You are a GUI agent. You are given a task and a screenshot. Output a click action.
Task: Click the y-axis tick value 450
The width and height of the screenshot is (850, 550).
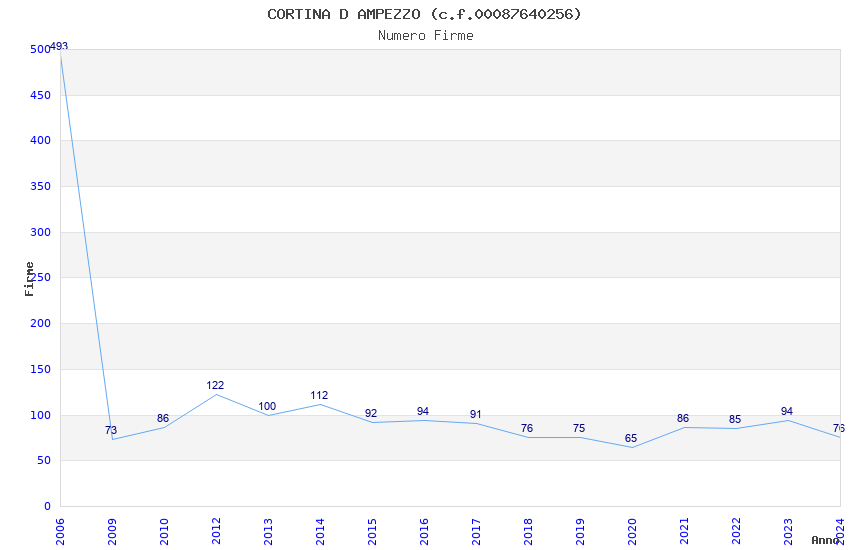click(x=41, y=95)
